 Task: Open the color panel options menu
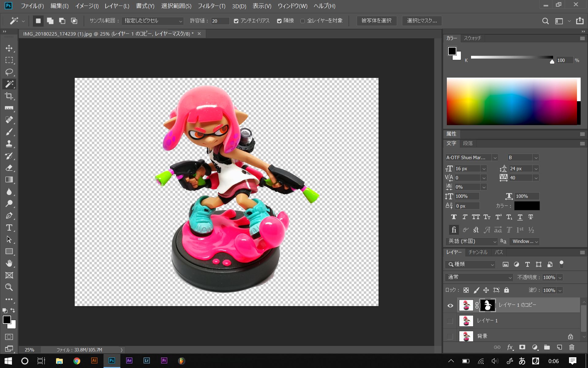[582, 38]
